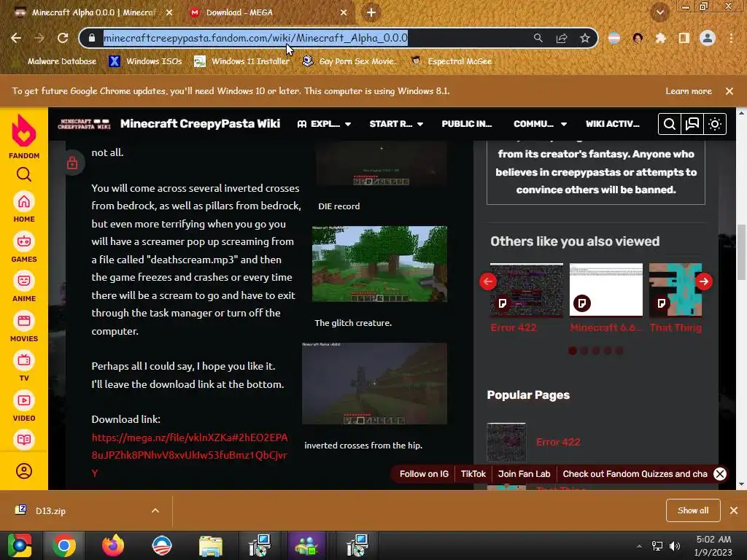Image resolution: width=747 pixels, height=560 pixels.
Task: Click zoom magnifier in address bar
Action: (x=538, y=38)
